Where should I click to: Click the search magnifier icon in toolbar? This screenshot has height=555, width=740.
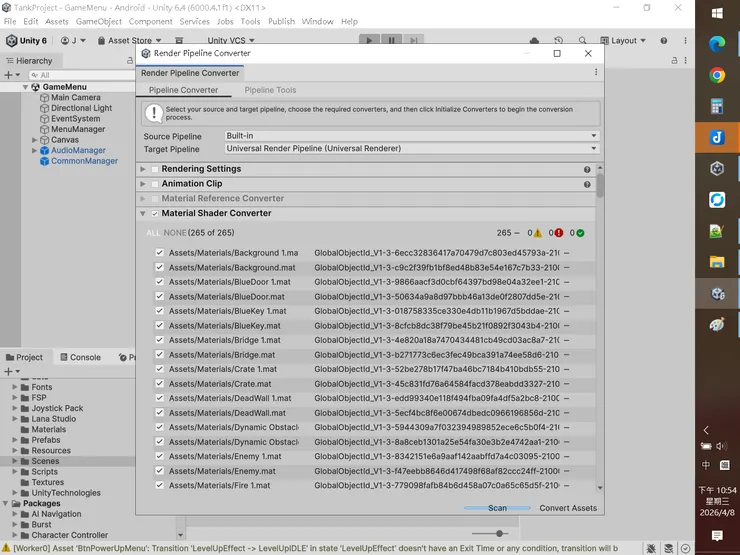click(x=582, y=41)
